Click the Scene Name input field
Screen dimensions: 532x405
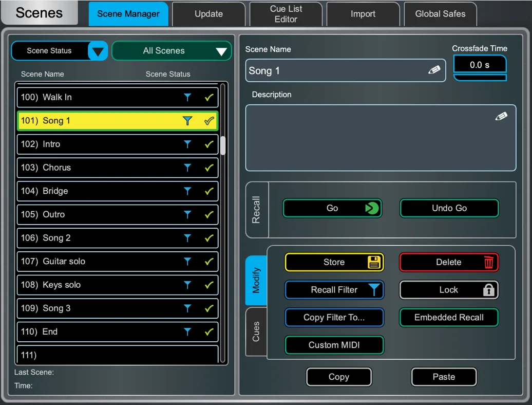pos(346,70)
